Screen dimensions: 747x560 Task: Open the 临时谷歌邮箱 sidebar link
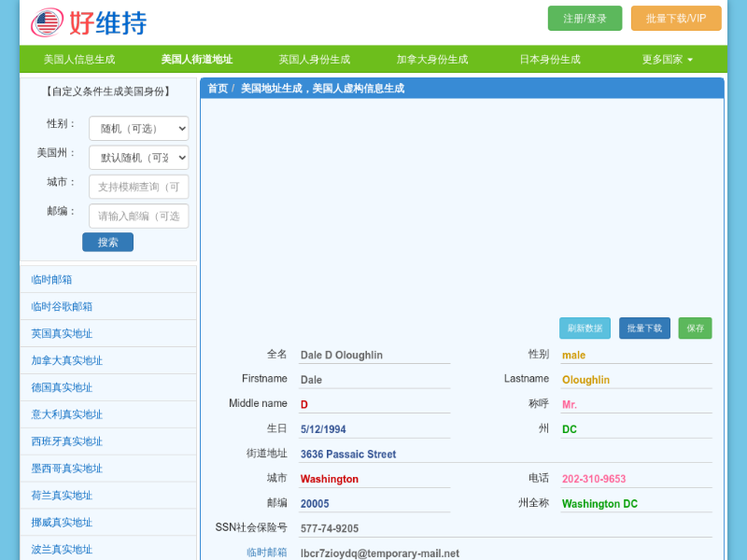tap(62, 306)
